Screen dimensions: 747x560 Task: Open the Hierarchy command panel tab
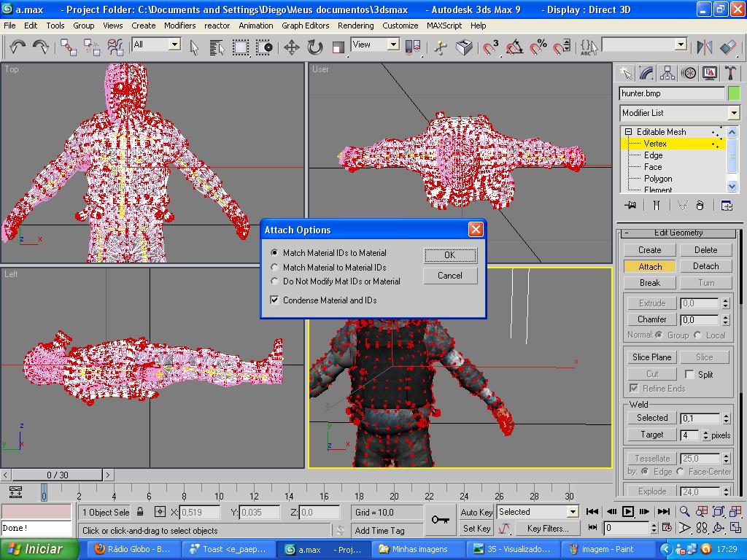point(667,73)
